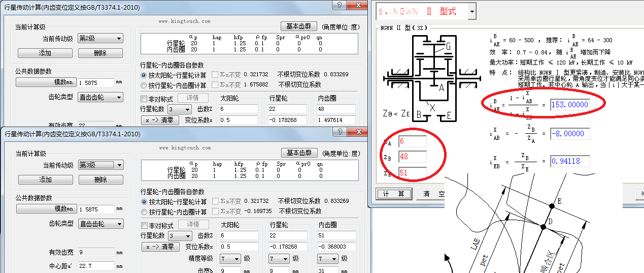Viewport: 644px width, 273px height.
Task: Tick Σx不变 checkbox beside 0.321732 in 第2级 window
Action: (x=215, y=75)
